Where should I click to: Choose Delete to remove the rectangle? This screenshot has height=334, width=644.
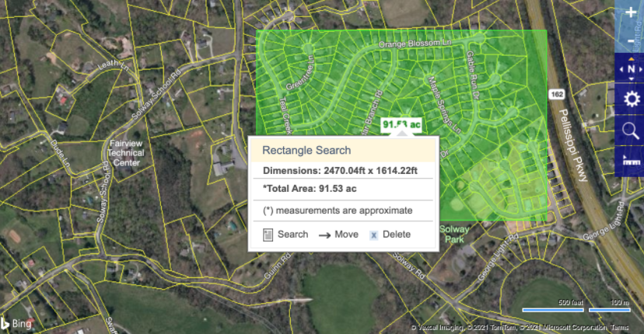pyautogui.click(x=397, y=235)
